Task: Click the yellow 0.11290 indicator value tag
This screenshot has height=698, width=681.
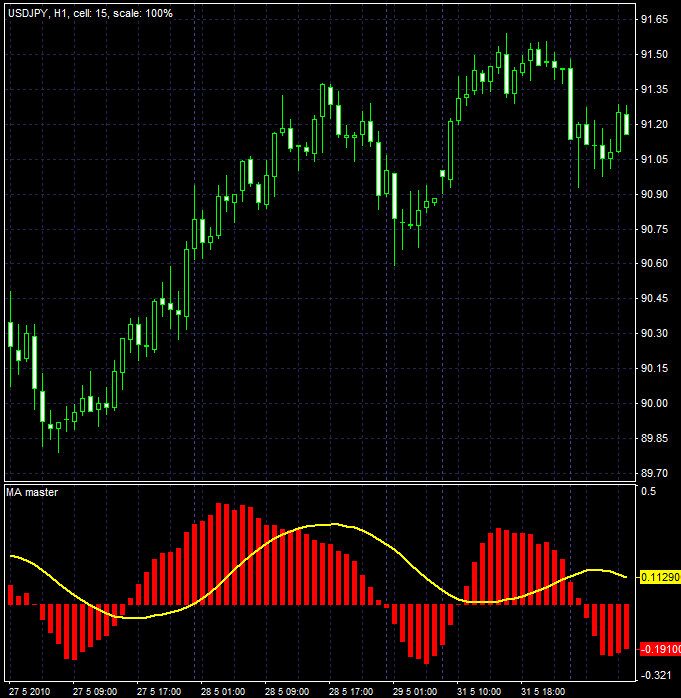Action: click(660, 577)
